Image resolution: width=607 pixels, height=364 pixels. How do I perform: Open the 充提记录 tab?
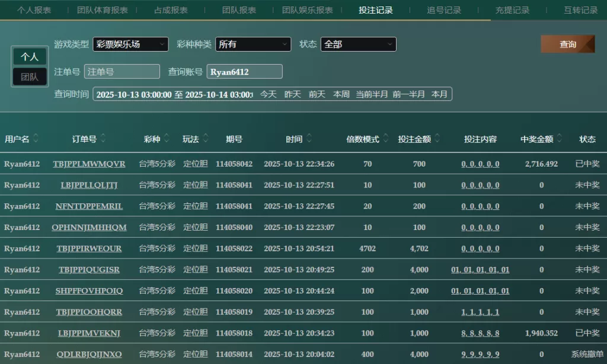point(512,10)
